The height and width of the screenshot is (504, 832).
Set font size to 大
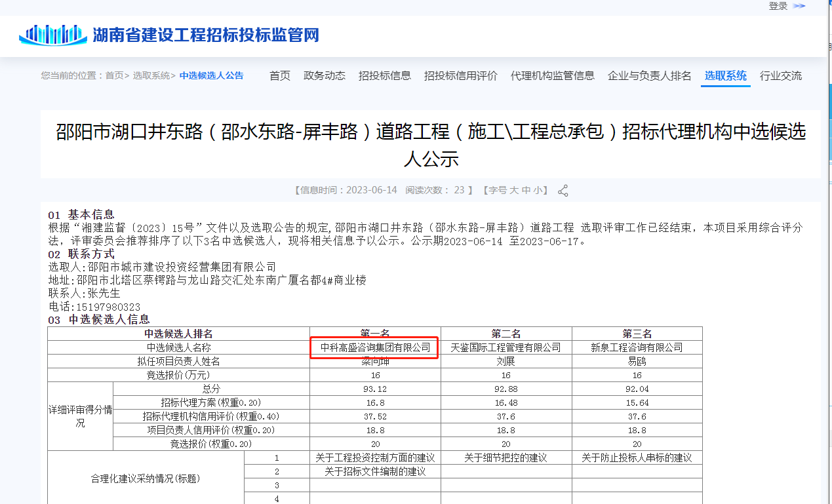click(x=514, y=190)
